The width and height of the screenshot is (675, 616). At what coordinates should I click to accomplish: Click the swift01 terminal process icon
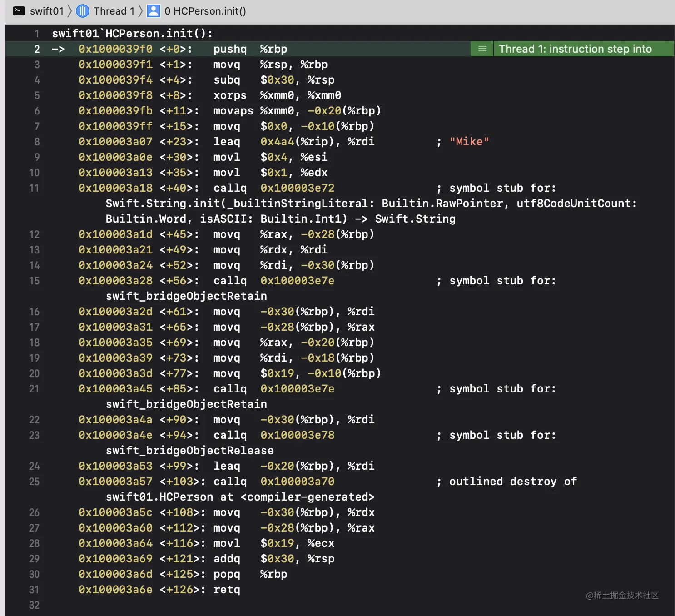click(19, 11)
